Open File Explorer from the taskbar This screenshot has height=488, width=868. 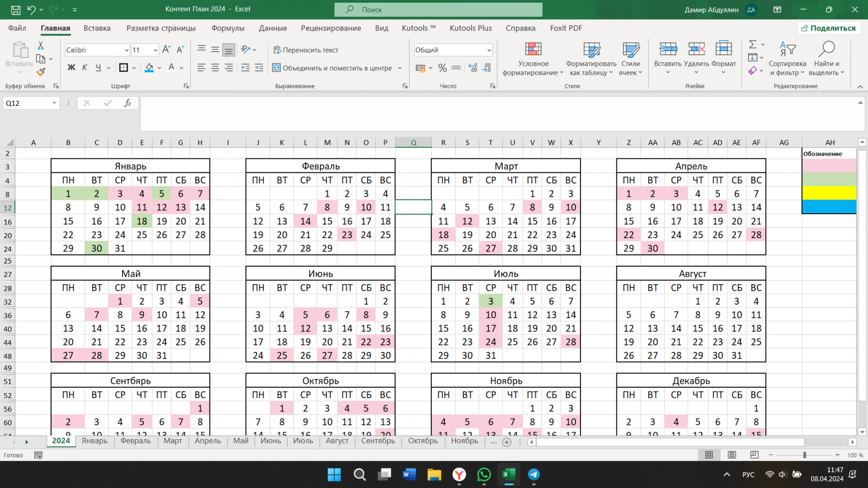coord(434,474)
